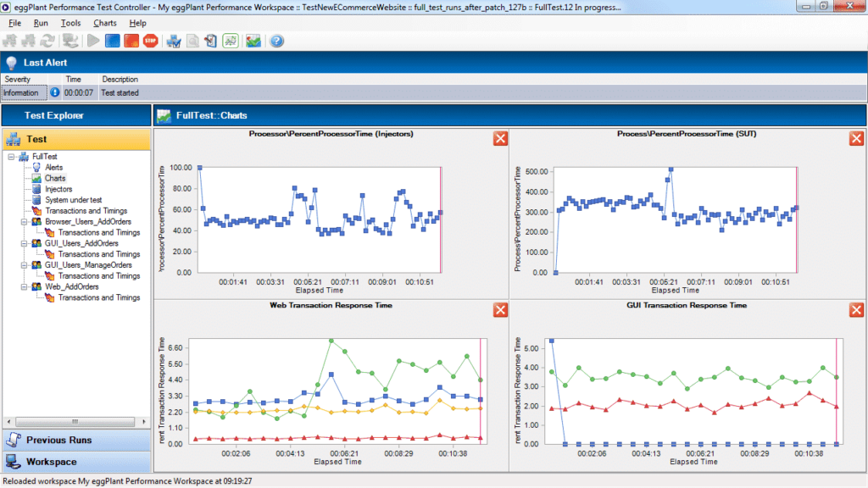Click the clipboard checklist toolbar icon
This screenshot has width=868, height=488.
[211, 41]
